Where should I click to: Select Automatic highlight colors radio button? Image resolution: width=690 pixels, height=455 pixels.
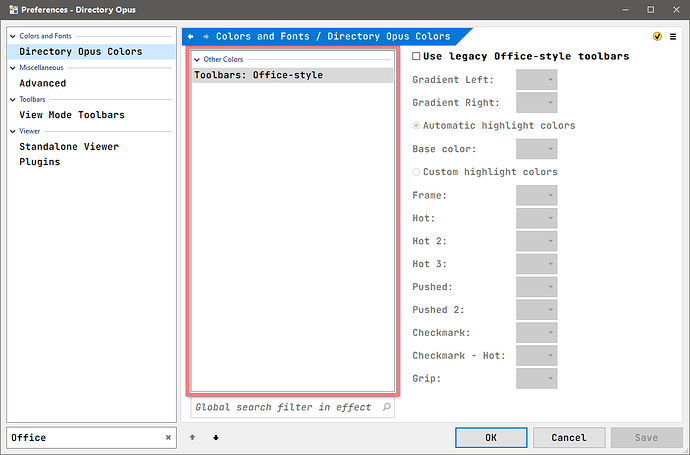pyautogui.click(x=416, y=126)
